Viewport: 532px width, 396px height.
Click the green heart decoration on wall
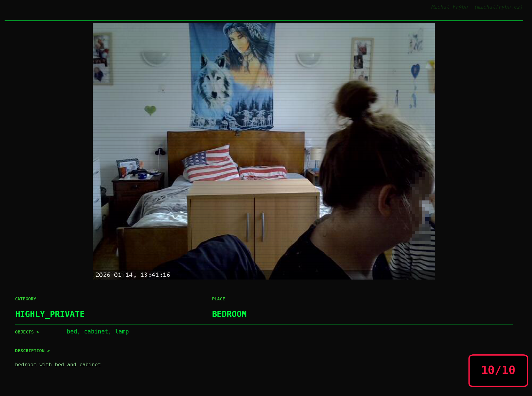point(150,110)
